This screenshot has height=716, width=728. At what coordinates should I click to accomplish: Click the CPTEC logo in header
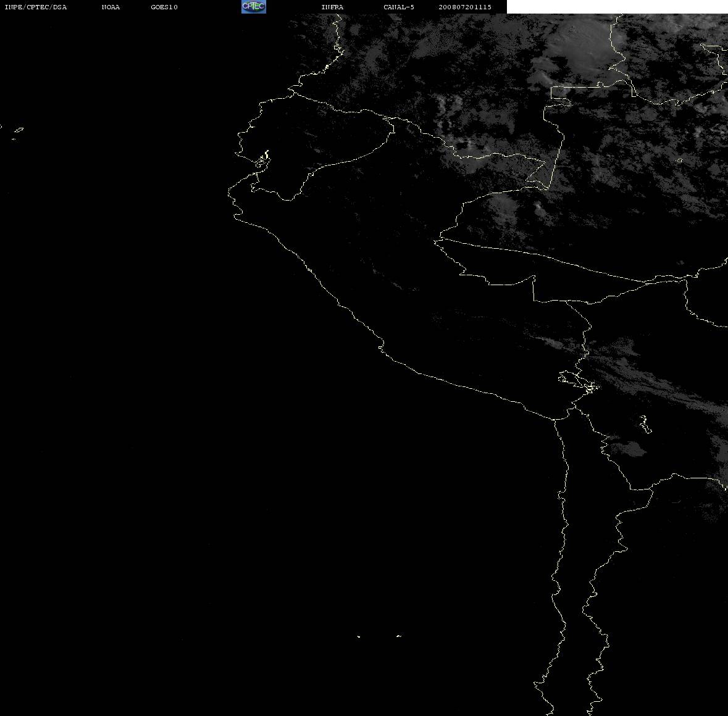[x=254, y=7]
